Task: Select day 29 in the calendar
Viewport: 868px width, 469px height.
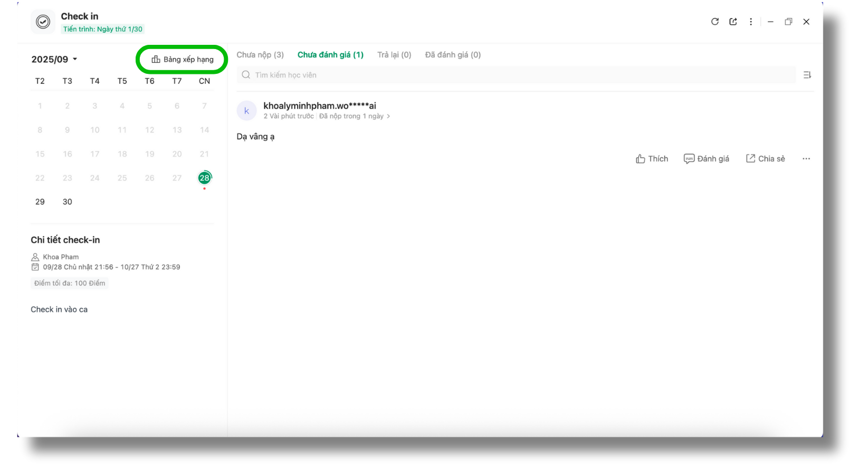Action: click(x=40, y=202)
